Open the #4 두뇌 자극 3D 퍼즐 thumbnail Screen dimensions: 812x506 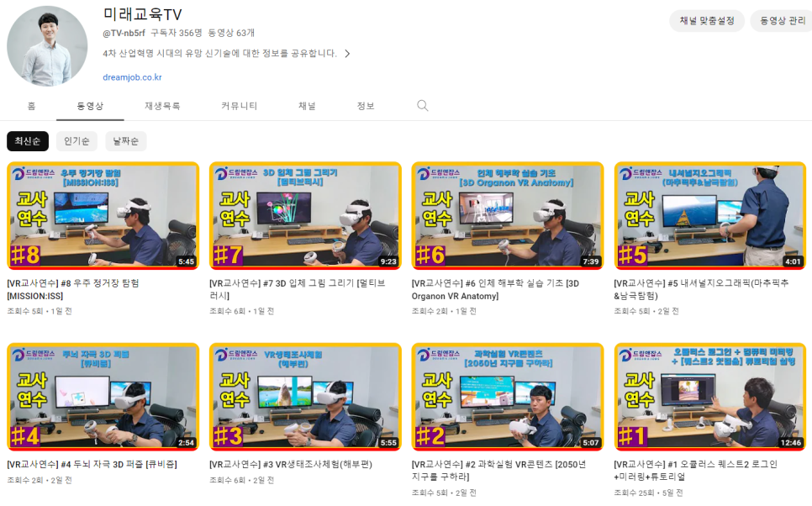[x=103, y=397]
